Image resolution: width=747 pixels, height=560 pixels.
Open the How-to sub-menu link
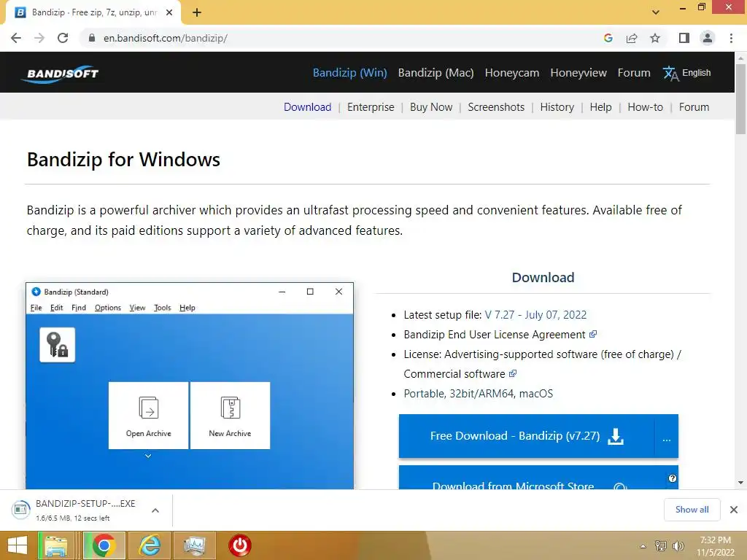[x=645, y=107]
